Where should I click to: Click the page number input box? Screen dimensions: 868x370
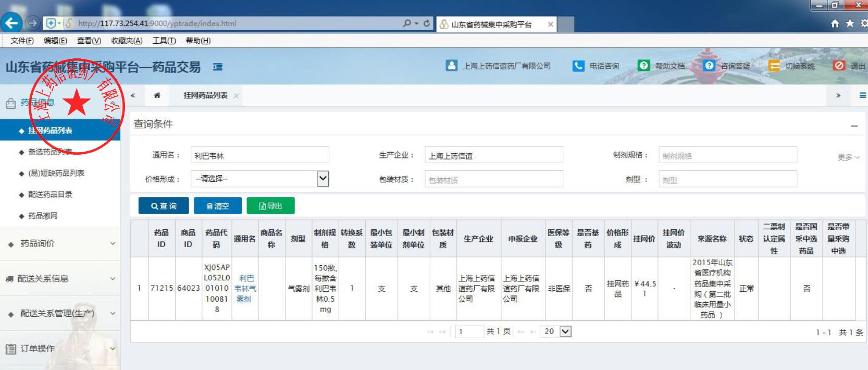tap(469, 331)
